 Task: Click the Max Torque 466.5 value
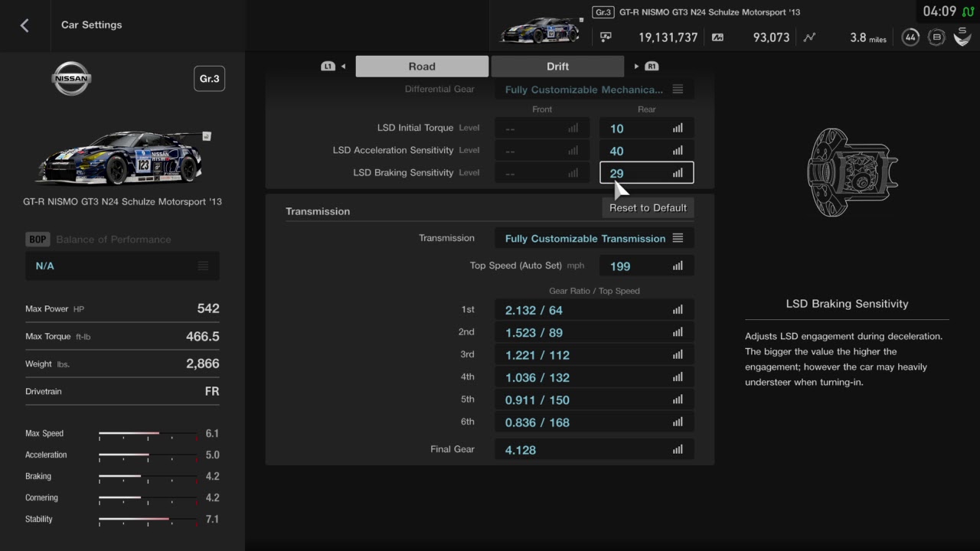202,336
